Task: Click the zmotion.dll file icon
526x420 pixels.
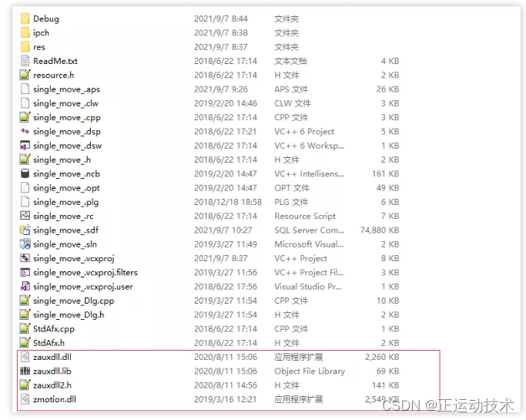Action: pyautogui.click(x=25, y=399)
